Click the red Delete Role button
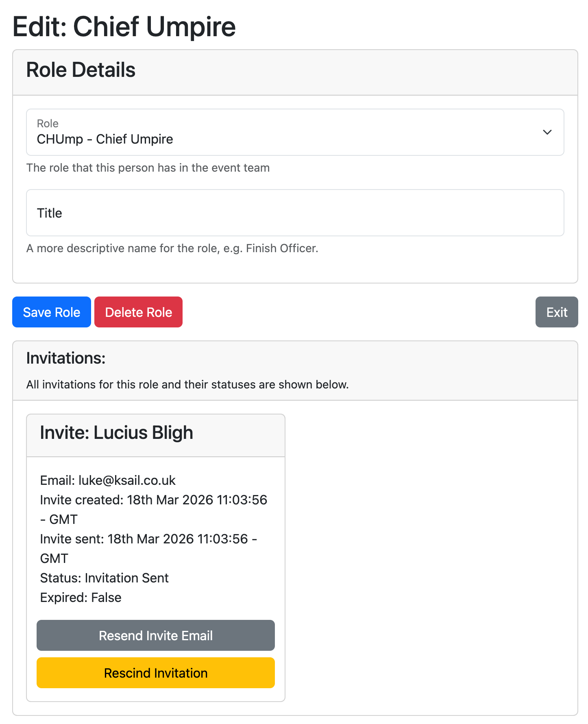The height and width of the screenshot is (724, 588). point(138,312)
